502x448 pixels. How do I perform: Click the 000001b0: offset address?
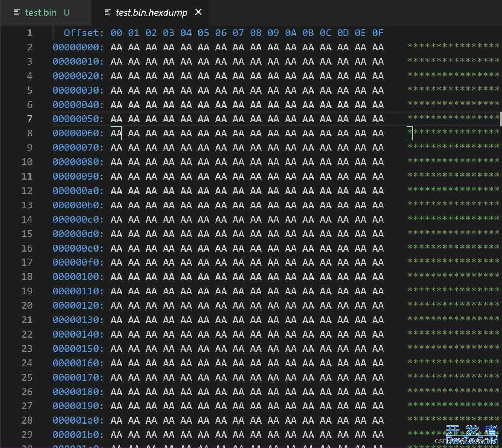pos(78,435)
